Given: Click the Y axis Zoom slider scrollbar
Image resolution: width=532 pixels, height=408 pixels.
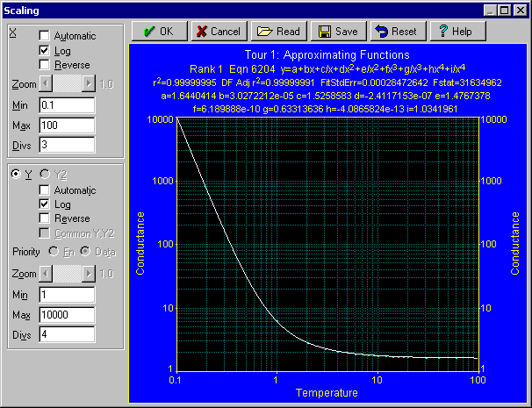Looking at the screenshot, I should click(x=68, y=275).
